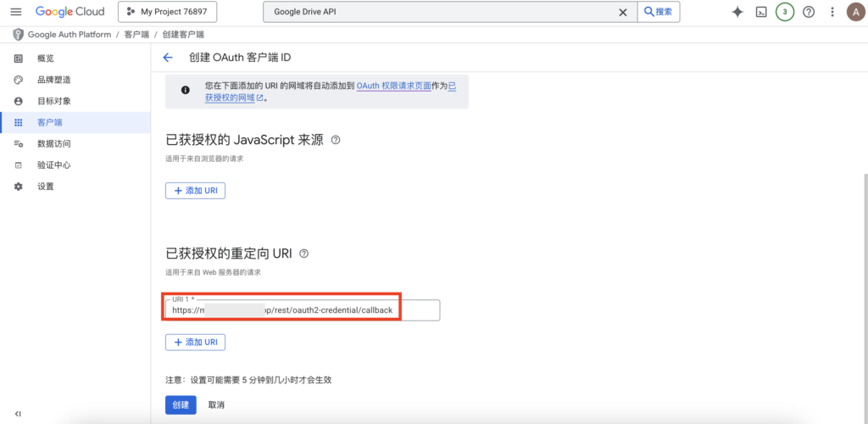Open notifications badge showing 3
Viewport: 868px width, 424px height.
point(785,12)
